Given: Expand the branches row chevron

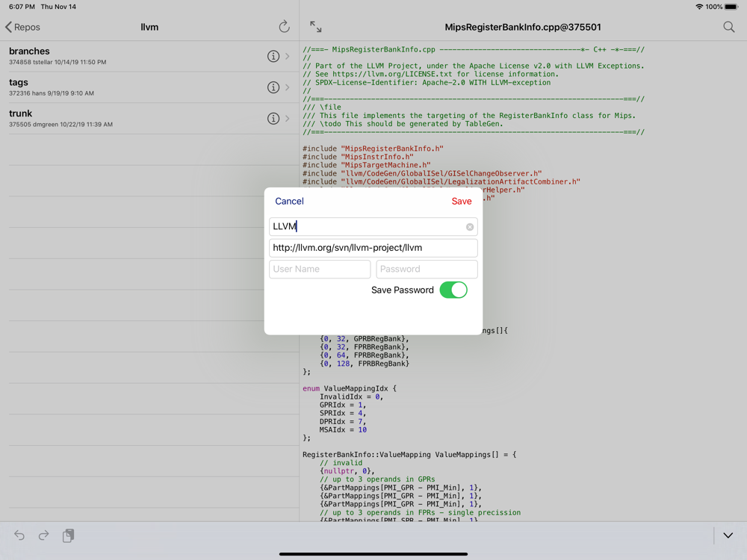Looking at the screenshot, I should [288, 56].
